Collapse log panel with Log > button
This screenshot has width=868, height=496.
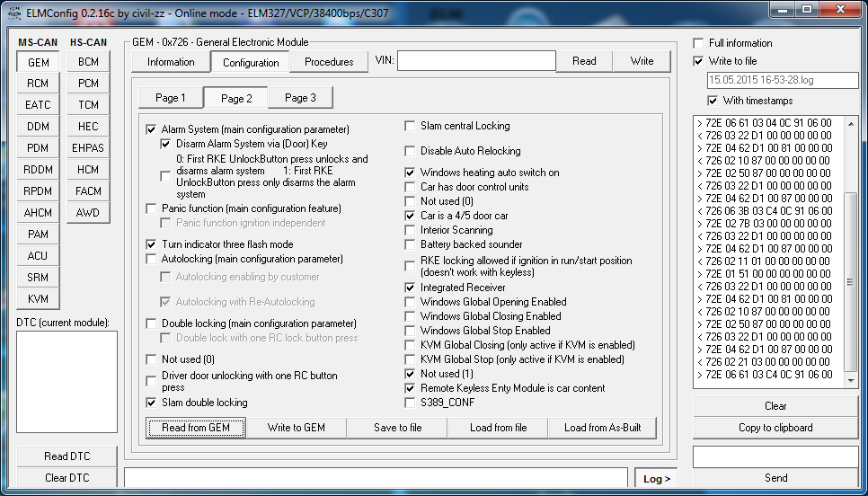click(x=657, y=479)
